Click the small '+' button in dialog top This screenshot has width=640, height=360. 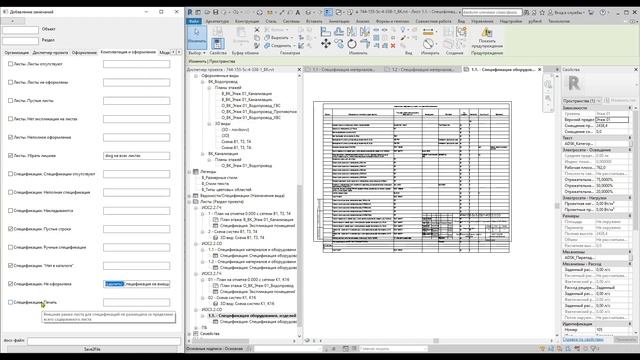13,21
